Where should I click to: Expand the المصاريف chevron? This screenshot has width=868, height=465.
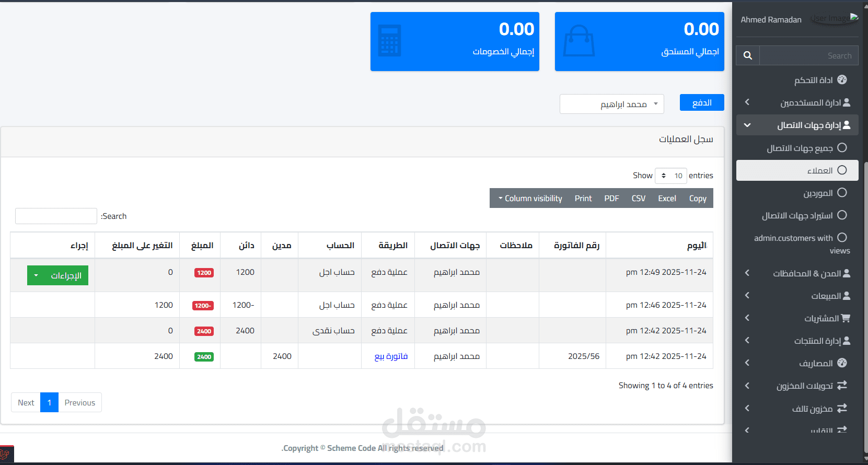tap(747, 363)
